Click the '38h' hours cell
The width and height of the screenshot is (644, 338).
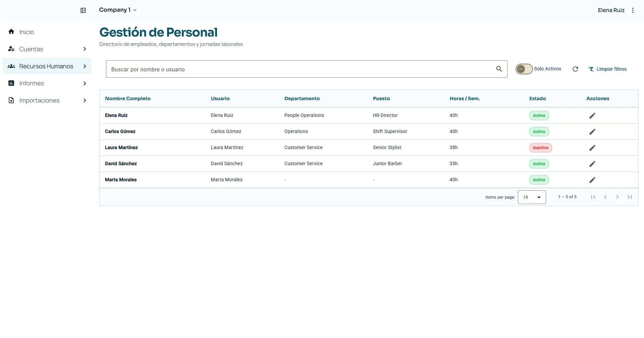(453, 148)
